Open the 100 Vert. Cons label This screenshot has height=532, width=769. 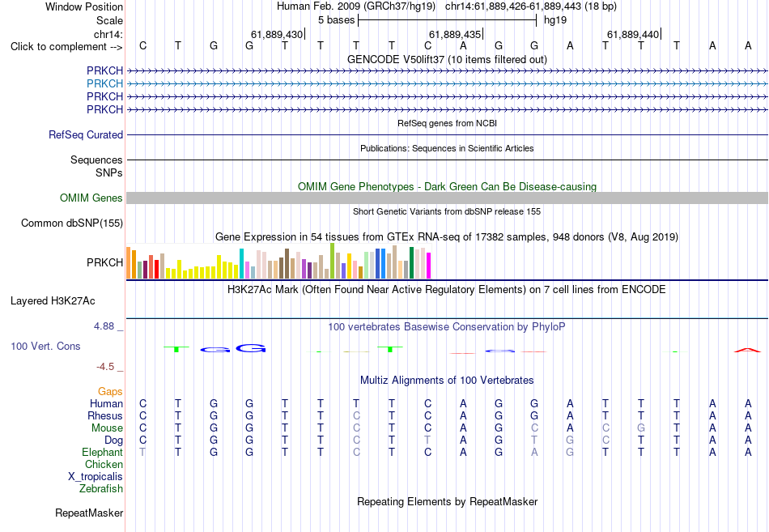[x=45, y=346]
